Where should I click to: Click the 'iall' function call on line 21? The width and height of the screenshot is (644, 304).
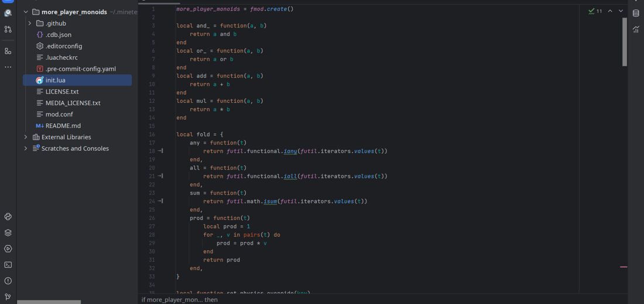pos(290,176)
